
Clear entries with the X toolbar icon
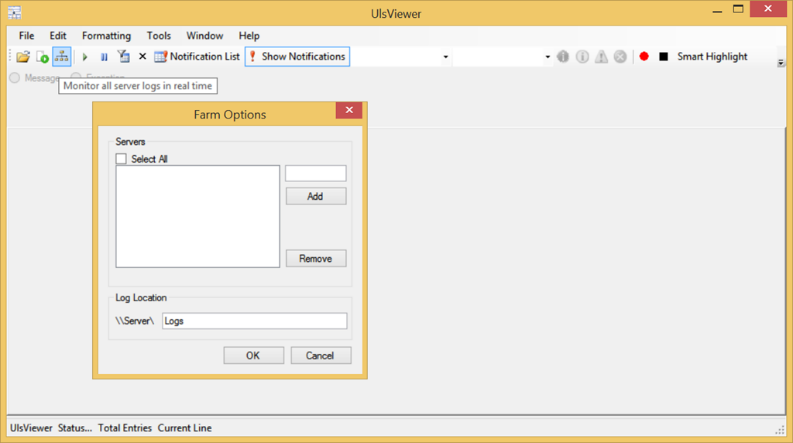(x=143, y=57)
